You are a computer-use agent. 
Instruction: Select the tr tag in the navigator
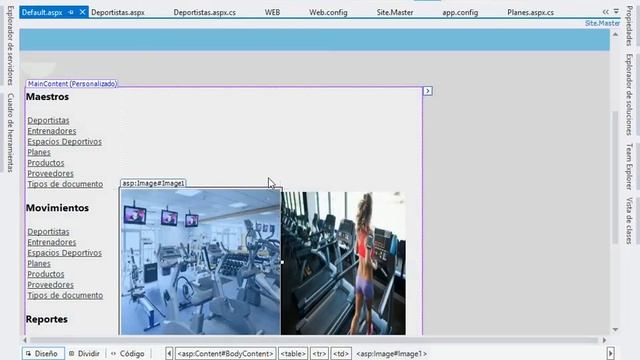(320, 353)
